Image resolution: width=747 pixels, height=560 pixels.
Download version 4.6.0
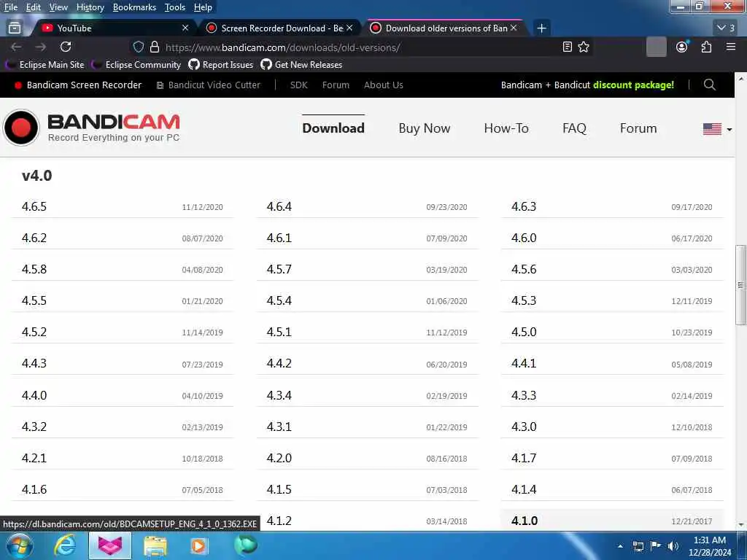tap(612, 238)
